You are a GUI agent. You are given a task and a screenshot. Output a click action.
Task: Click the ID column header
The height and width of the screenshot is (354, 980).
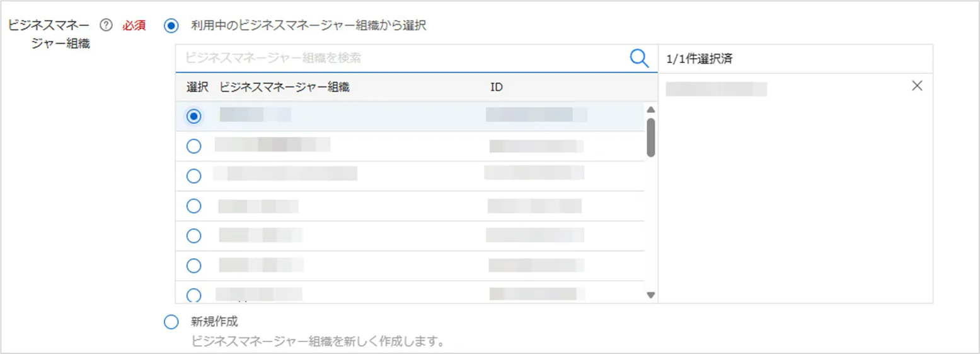click(x=497, y=87)
